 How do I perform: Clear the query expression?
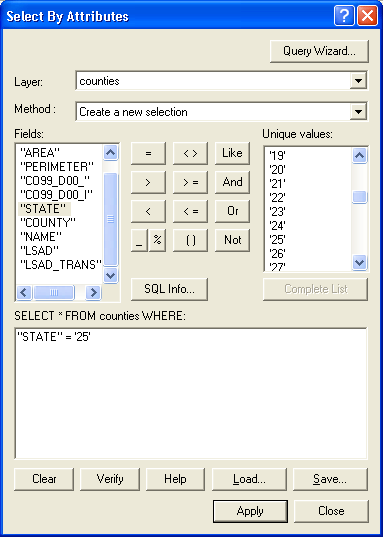[x=44, y=479]
